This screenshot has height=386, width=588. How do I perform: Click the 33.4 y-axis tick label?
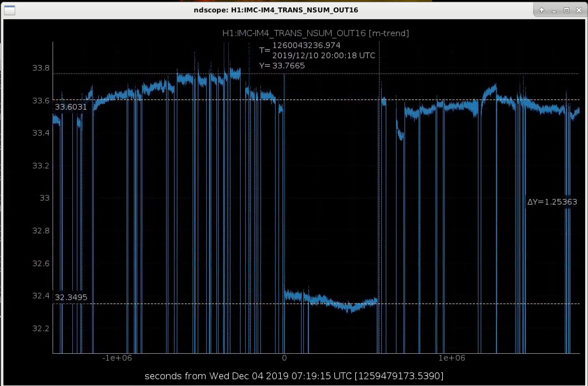coord(41,133)
